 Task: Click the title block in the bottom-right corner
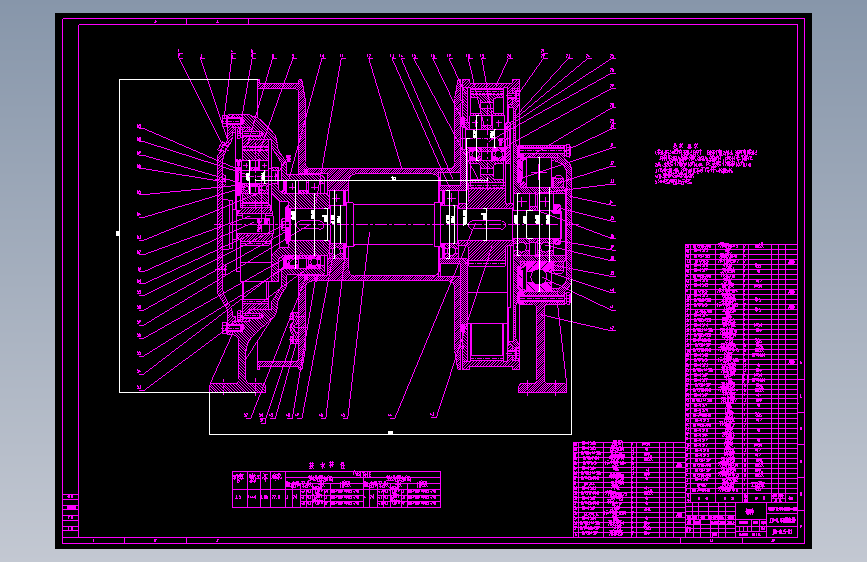(741, 519)
